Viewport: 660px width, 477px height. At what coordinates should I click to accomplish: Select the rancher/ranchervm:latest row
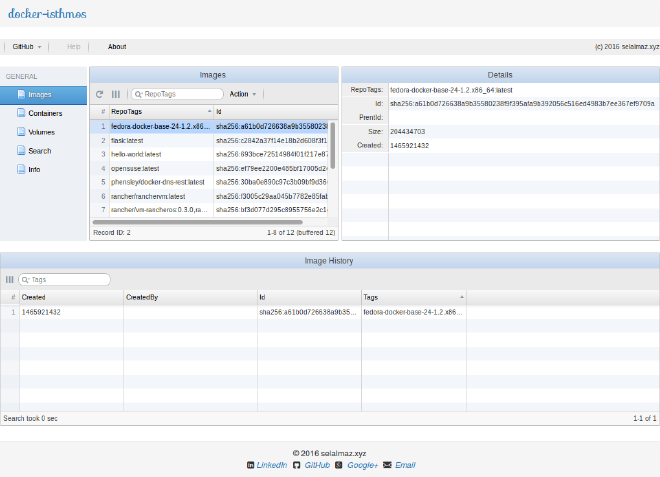tap(209, 196)
